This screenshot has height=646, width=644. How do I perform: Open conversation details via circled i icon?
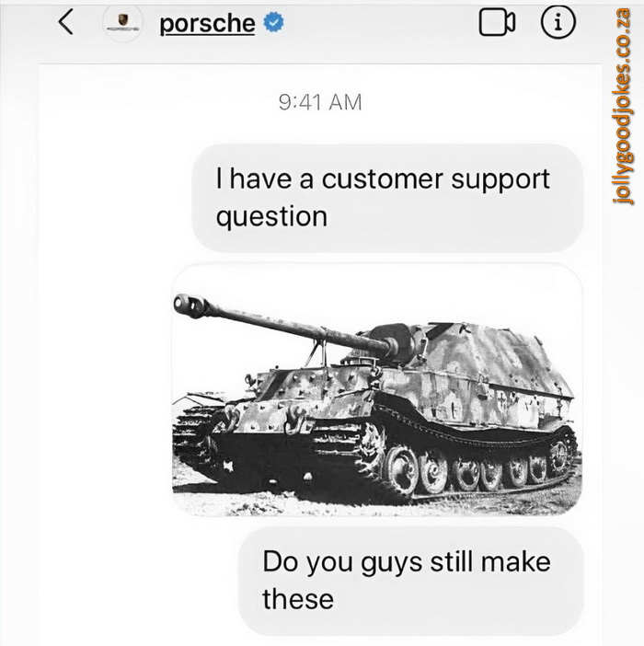click(x=558, y=22)
